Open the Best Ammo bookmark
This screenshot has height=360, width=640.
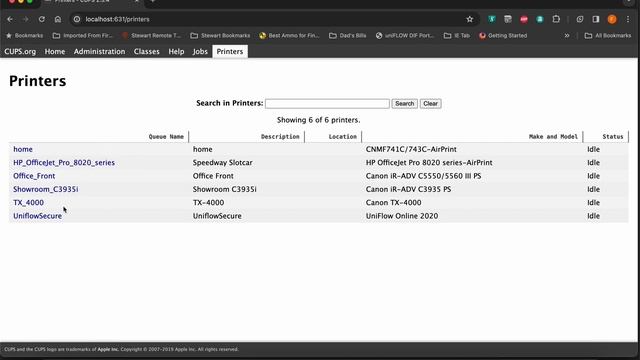pyautogui.click(x=289, y=36)
